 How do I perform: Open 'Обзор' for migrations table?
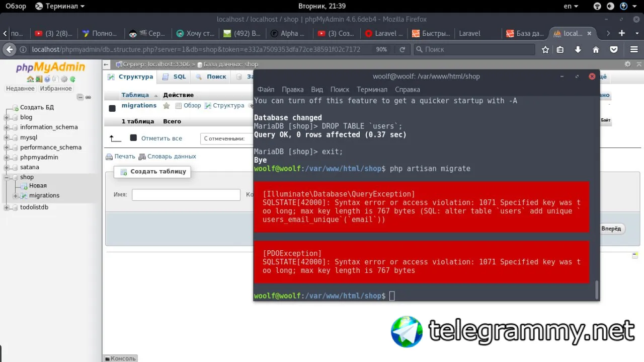click(188, 106)
